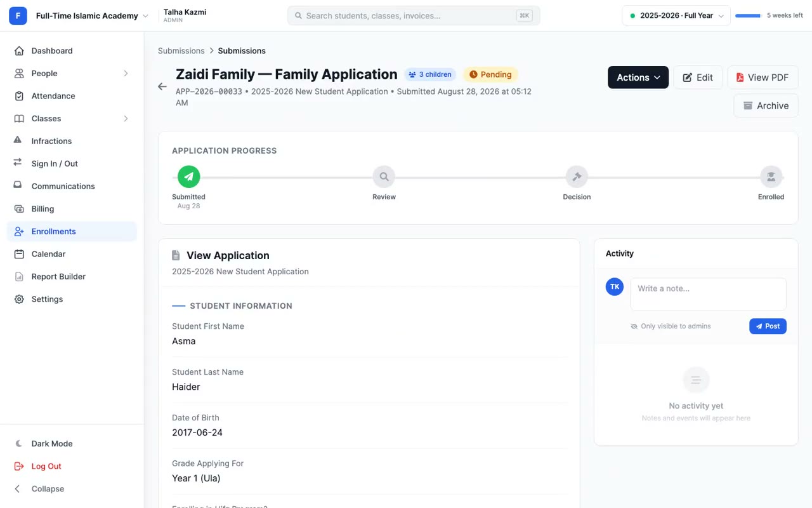Focus the global search box

[x=414, y=16]
